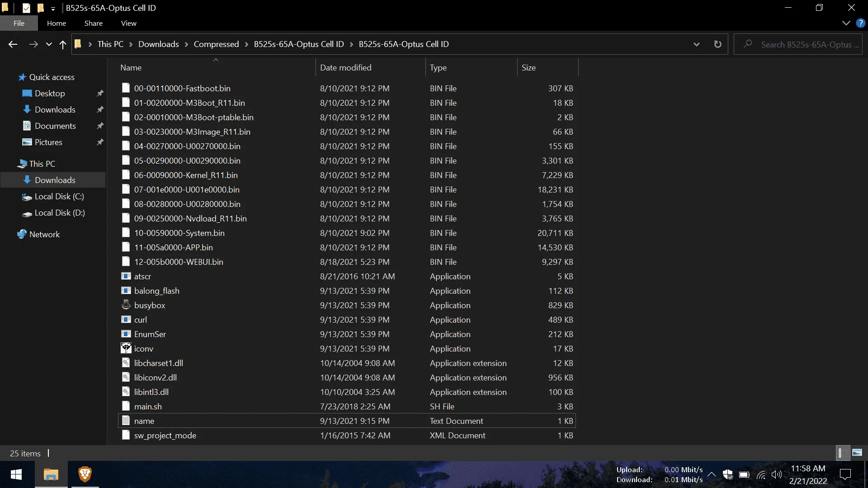Switch to large thumbnails view in status bar

point(857,453)
